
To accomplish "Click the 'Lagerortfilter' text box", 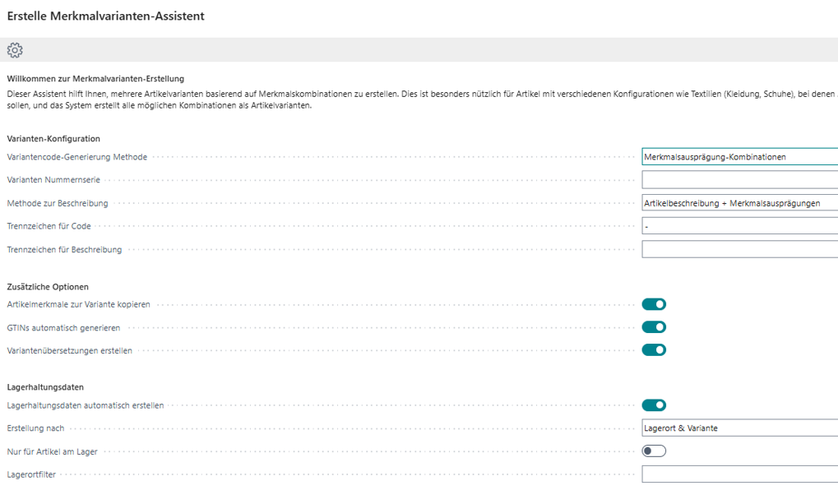I will [738, 474].
